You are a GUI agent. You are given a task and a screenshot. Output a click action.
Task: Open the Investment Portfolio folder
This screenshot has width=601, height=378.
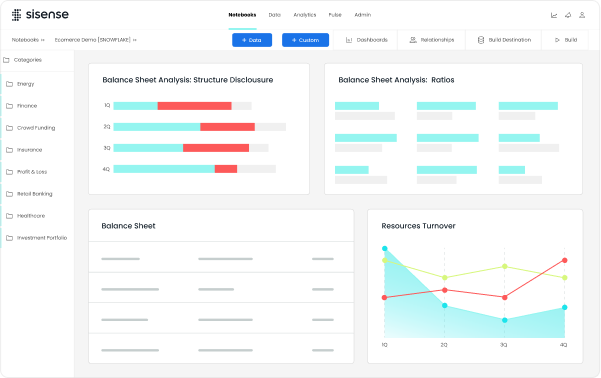coord(37,238)
